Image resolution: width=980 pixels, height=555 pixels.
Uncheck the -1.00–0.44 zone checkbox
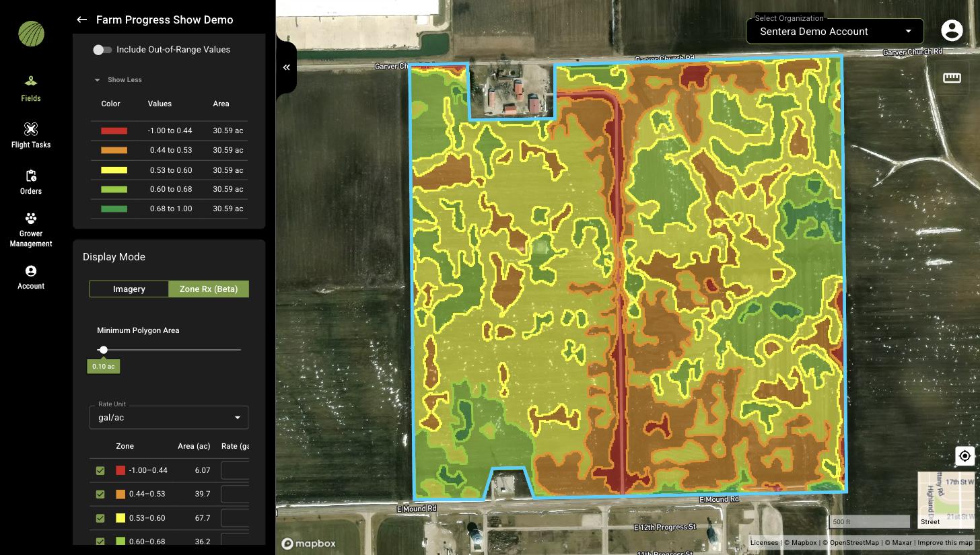100,471
